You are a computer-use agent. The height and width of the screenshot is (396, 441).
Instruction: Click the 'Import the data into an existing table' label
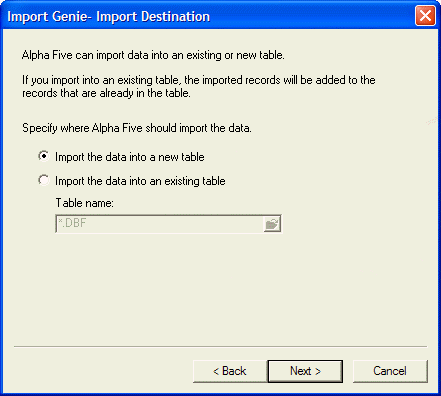pos(140,181)
